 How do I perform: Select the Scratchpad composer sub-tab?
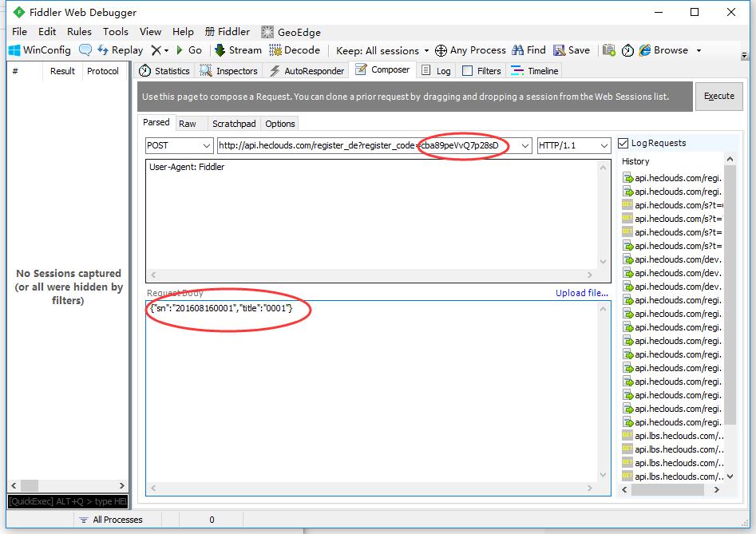[x=234, y=124]
